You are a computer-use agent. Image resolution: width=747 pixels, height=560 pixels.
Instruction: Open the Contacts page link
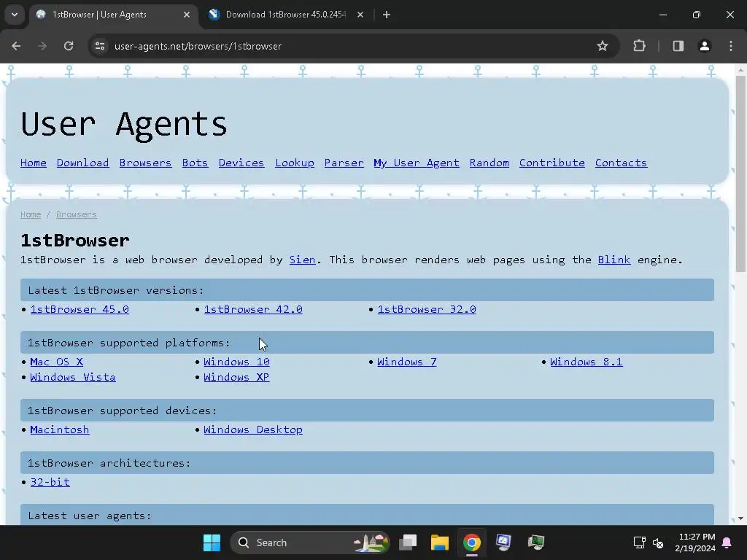tap(622, 163)
